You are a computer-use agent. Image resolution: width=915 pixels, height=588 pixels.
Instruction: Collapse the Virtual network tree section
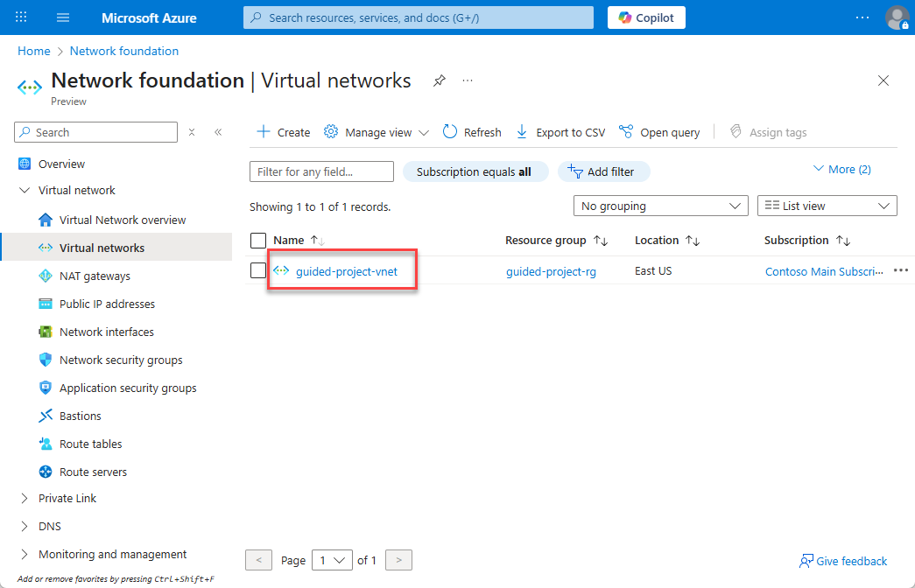coord(25,190)
